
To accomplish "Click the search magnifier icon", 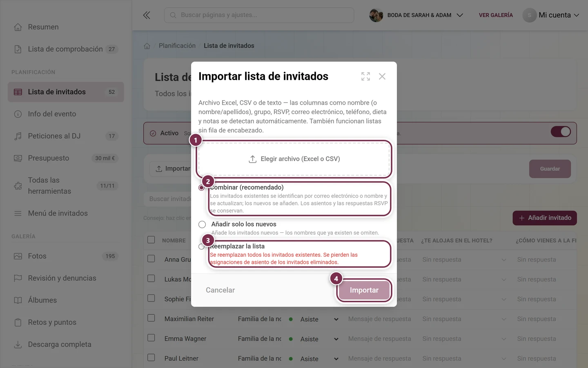I will coord(173,15).
